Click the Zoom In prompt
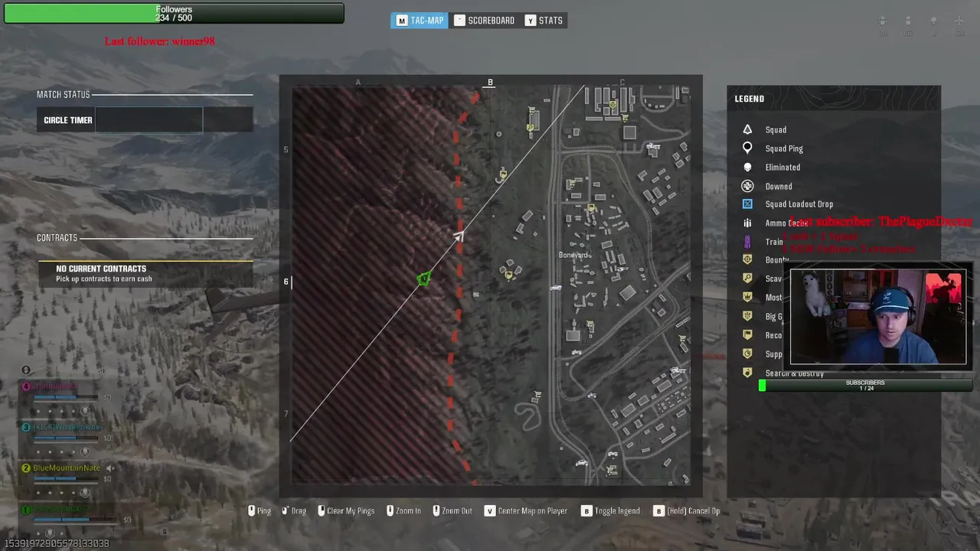The image size is (980, 551). click(x=403, y=511)
